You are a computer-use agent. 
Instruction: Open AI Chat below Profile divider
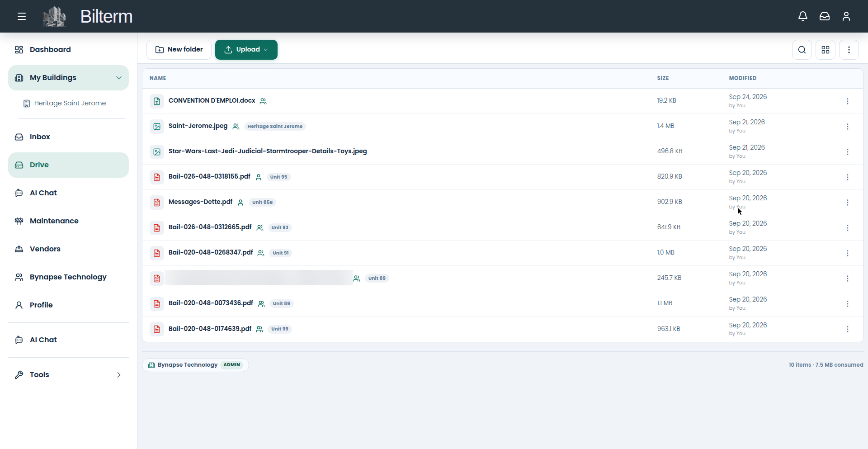[x=68, y=340]
